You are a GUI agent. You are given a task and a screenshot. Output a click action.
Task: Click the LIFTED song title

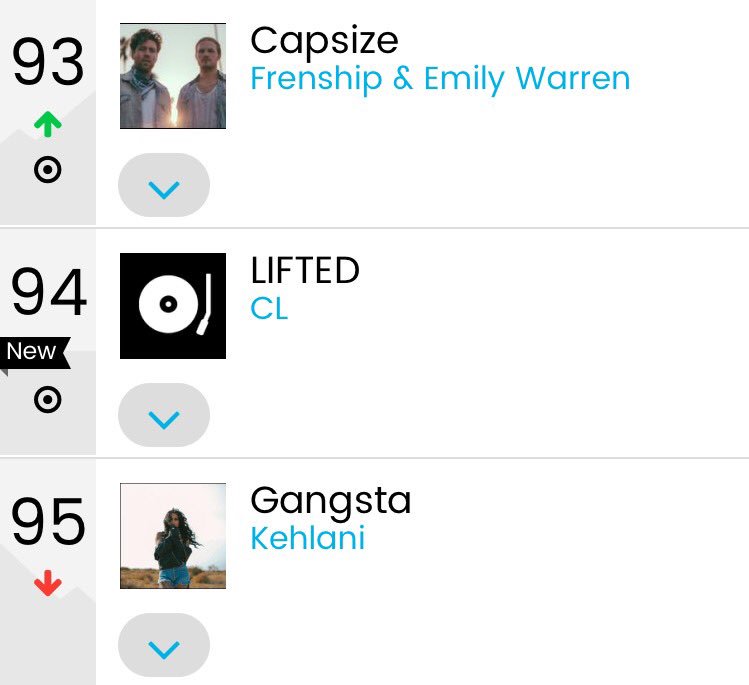click(305, 270)
